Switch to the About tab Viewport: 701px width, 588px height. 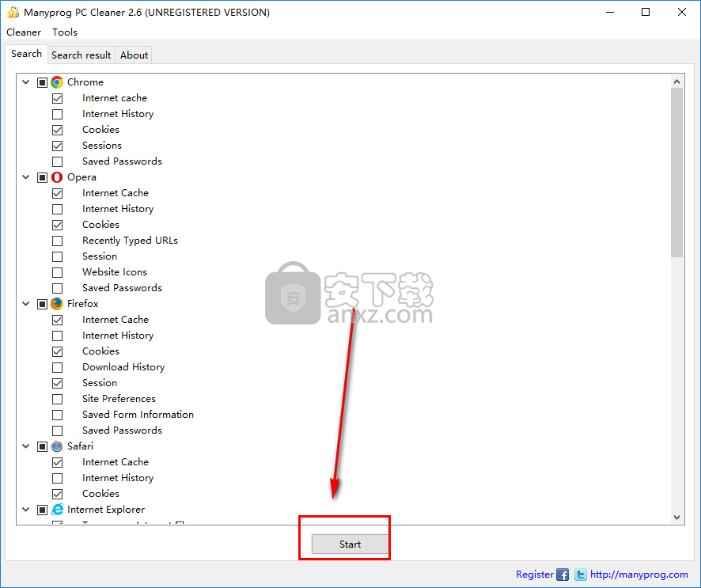(134, 55)
